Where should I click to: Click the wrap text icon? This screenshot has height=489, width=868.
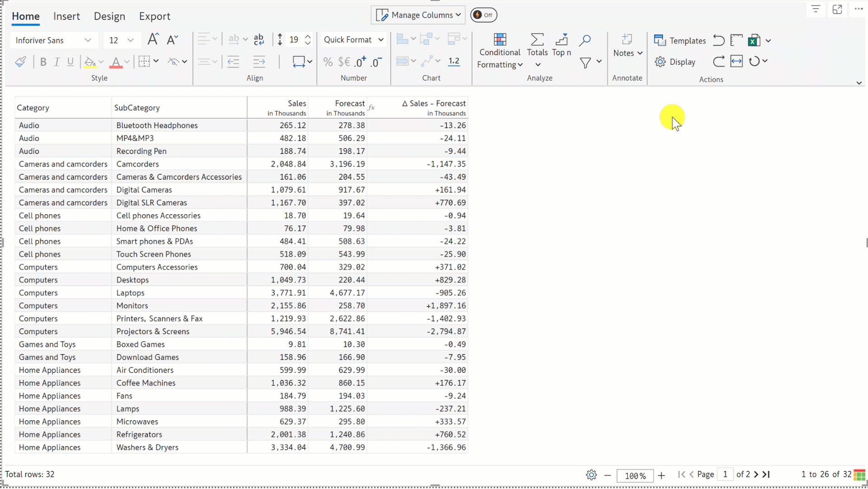click(259, 39)
